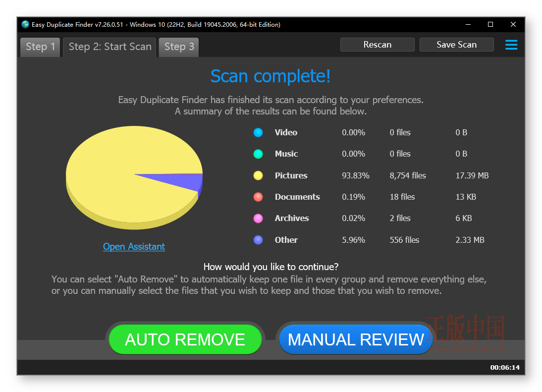This screenshot has width=542, height=392.
Task: Click the 8,754 files count
Action: [x=408, y=175]
